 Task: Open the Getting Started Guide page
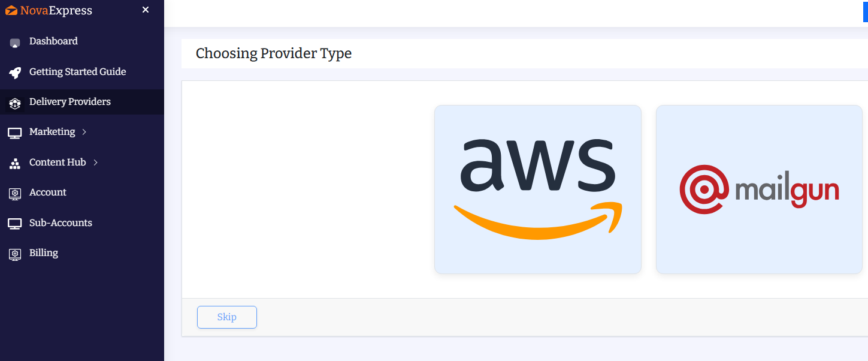[x=77, y=72]
